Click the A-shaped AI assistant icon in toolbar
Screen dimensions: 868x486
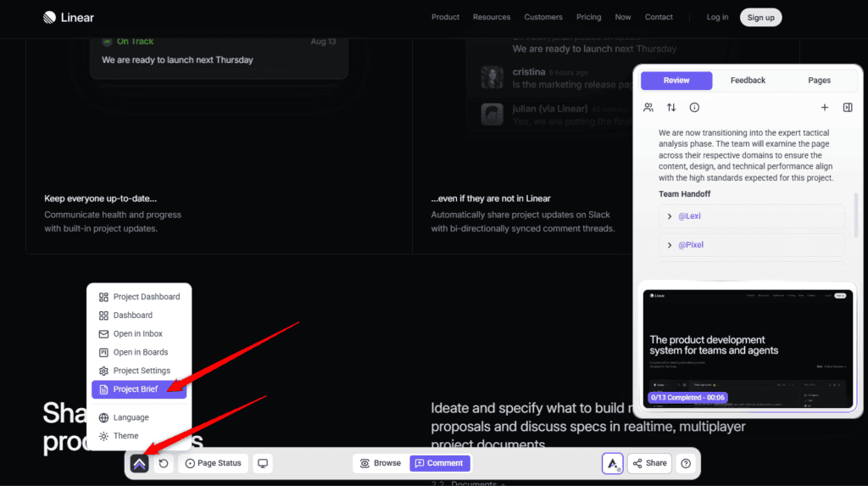tap(613, 463)
